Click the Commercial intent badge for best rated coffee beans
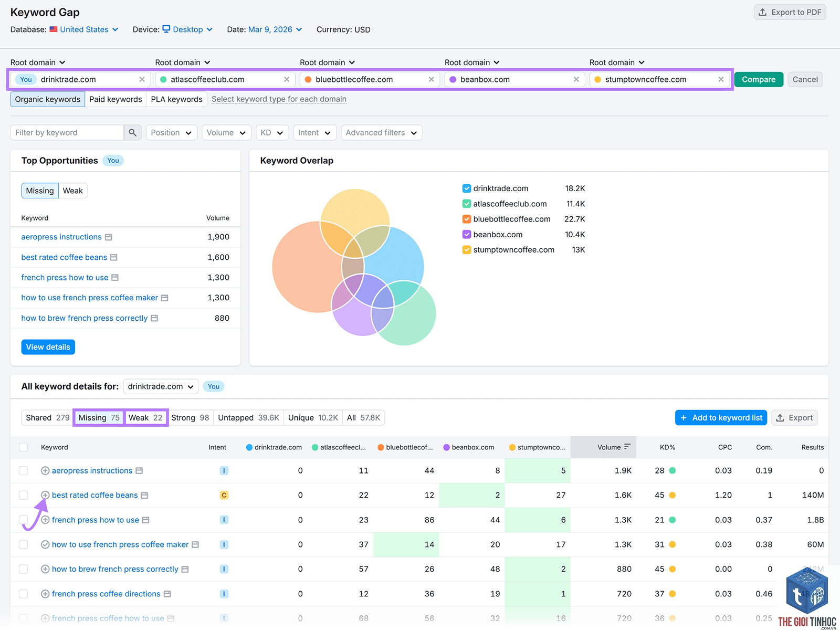Viewport: 840px width, 631px height. 224,495
